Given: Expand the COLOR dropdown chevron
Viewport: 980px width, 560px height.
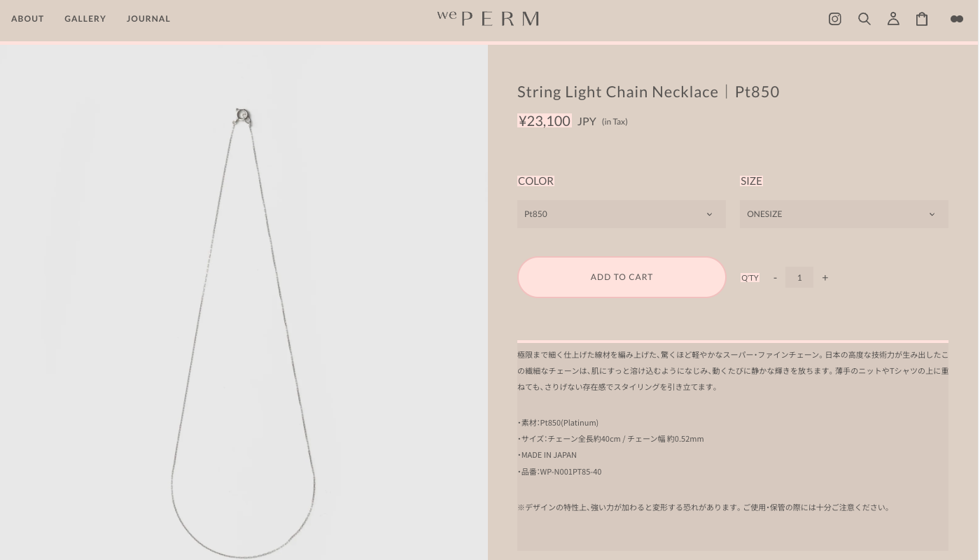Looking at the screenshot, I should pyautogui.click(x=709, y=214).
